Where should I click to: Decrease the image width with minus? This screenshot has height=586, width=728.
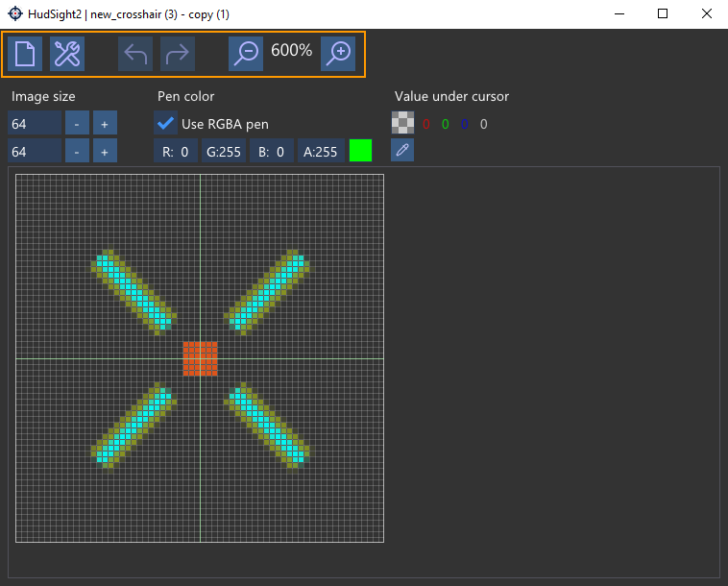pyautogui.click(x=77, y=123)
